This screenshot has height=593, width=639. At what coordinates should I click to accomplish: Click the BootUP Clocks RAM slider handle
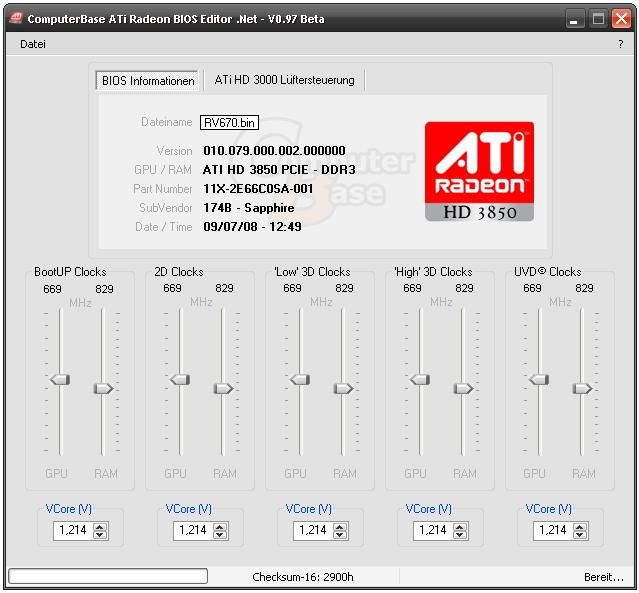click(104, 388)
